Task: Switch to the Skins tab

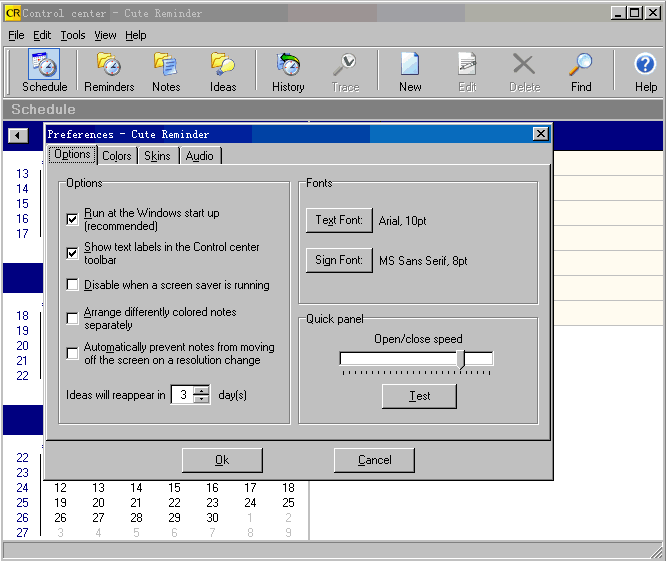Action: coord(157,156)
